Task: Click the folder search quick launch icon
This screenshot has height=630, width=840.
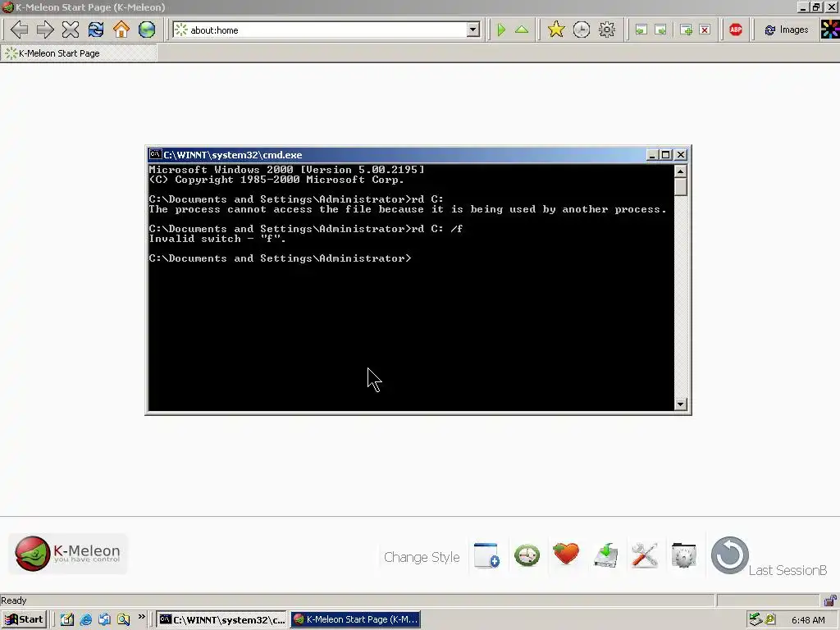Action: [x=123, y=619]
